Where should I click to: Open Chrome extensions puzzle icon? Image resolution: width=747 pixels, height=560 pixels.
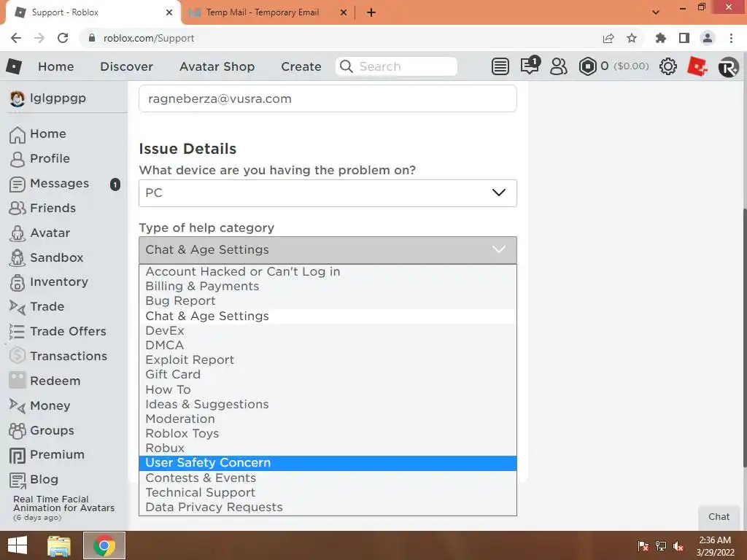tap(660, 38)
